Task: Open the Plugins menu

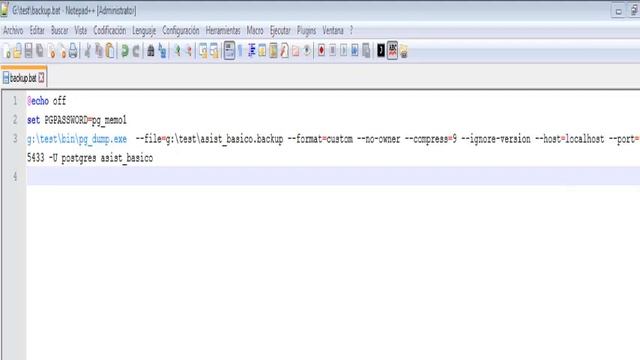Action: [x=307, y=31]
